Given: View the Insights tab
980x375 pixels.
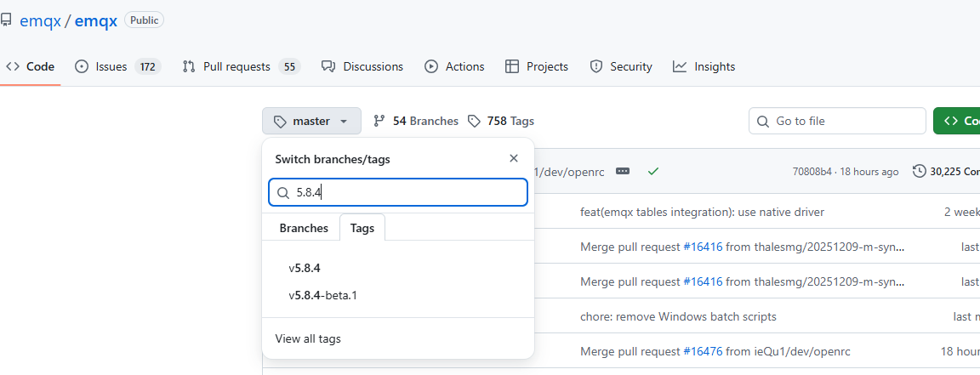Looking at the screenshot, I should 704,66.
